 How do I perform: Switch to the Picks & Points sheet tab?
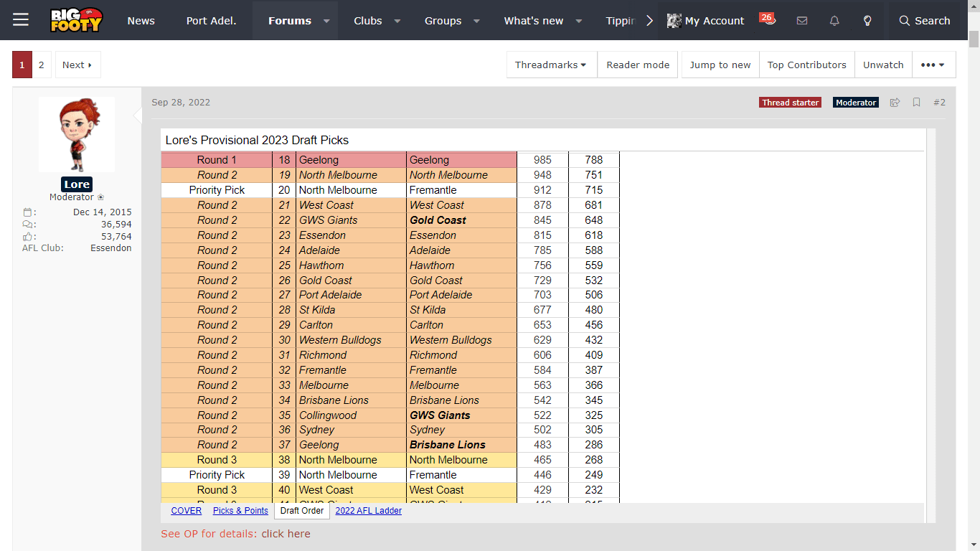click(240, 511)
